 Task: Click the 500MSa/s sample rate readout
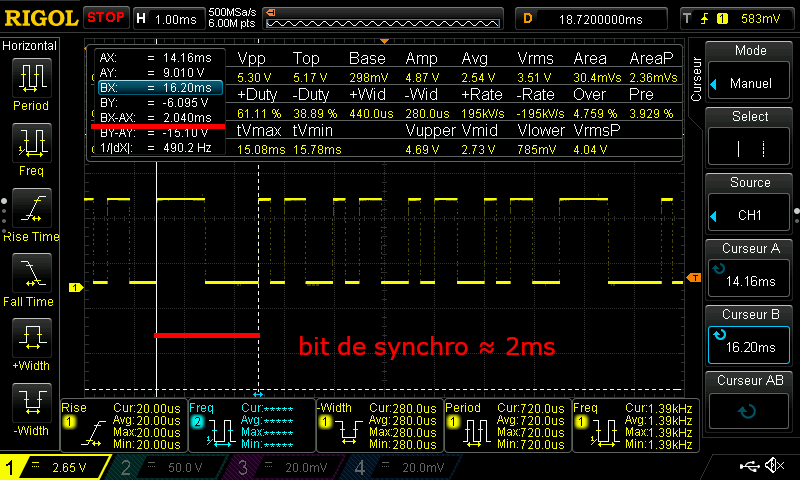[x=232, y=13]
